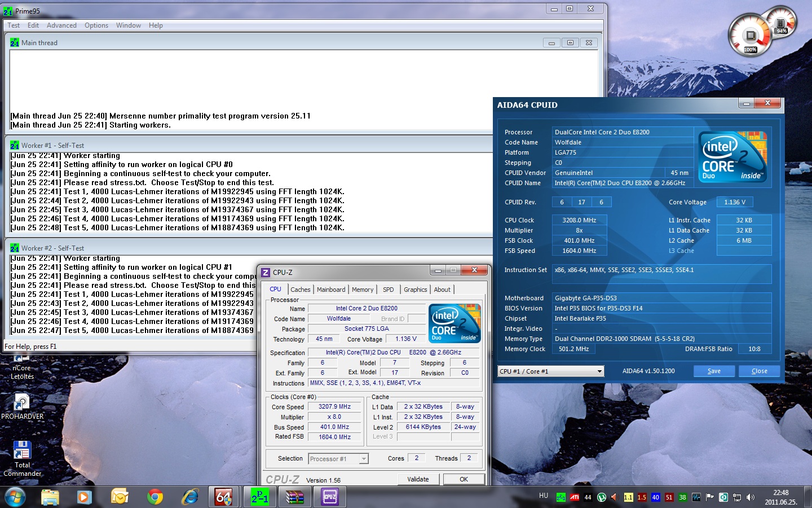Click the uTorrent tray icon

[x=601, y=497]
